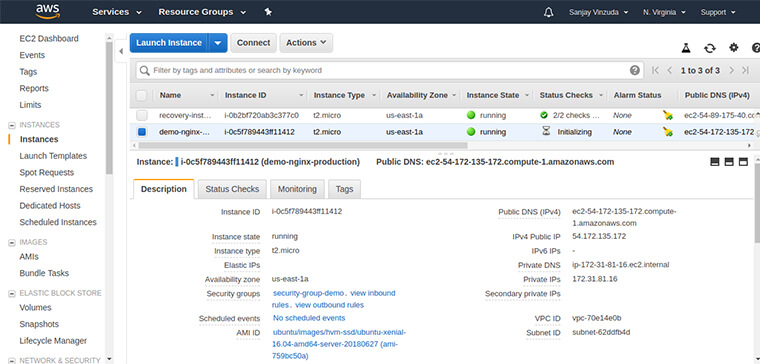This screenshot has width=760, height=364.
Task: Click the magnifier icon in filter box
Action: [144, 70]
